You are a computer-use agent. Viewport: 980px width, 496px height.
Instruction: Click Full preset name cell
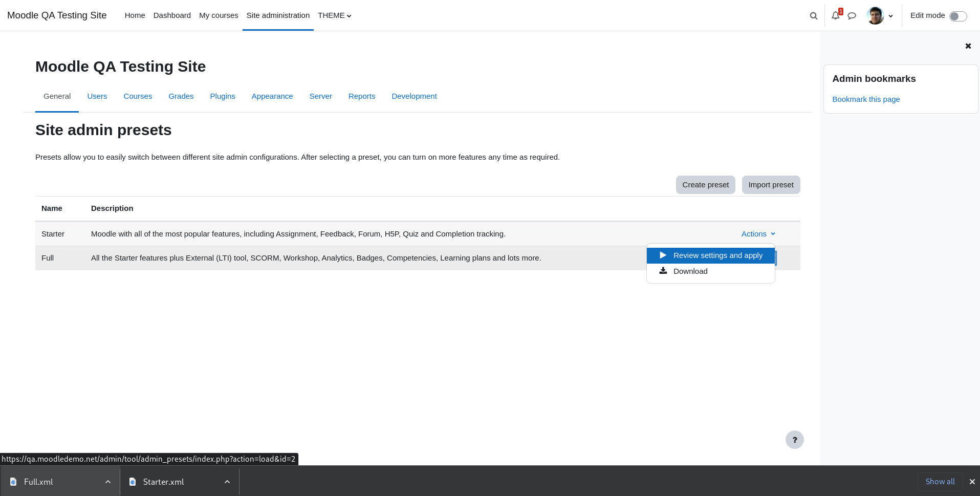tap(48, 258)
